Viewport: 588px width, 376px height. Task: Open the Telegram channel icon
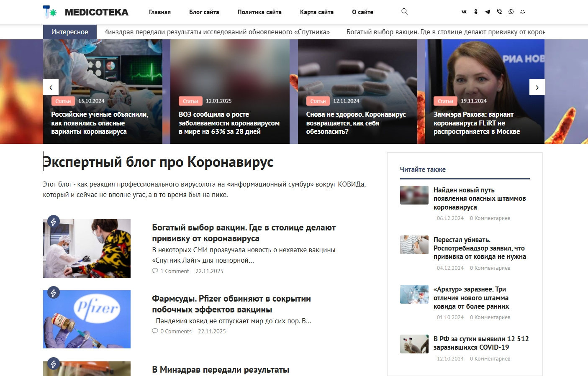pyautogui.click(x=488, y=12)
